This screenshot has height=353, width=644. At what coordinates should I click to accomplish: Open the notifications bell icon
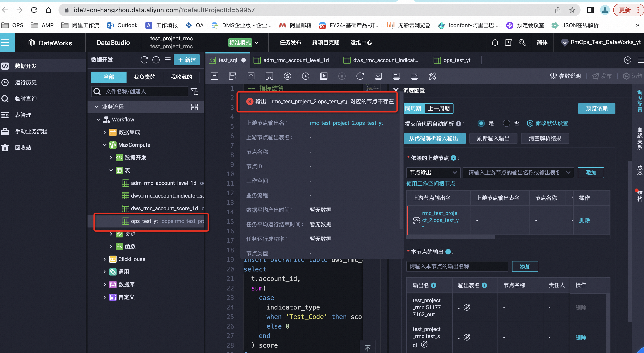tap(495, 42)
